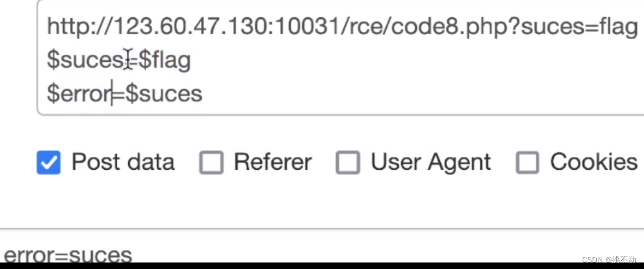The width and height of the screenshot is (644, 269).
Task: Click '$flag' on the second line
Action: 165,60
